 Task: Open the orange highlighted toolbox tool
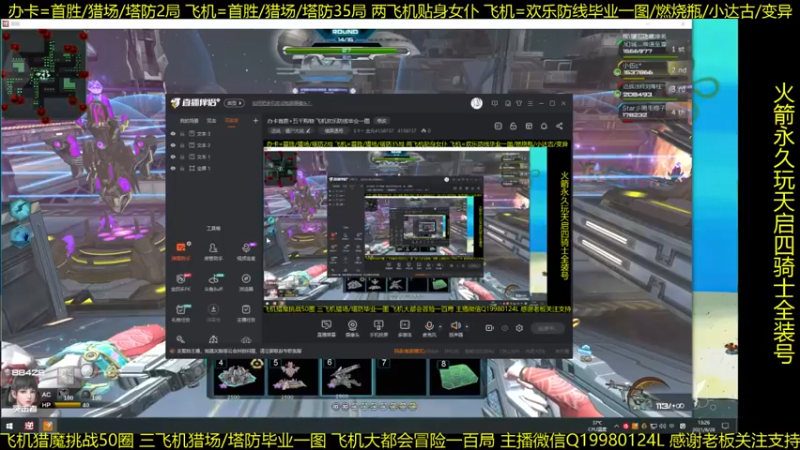coord(181,251)
